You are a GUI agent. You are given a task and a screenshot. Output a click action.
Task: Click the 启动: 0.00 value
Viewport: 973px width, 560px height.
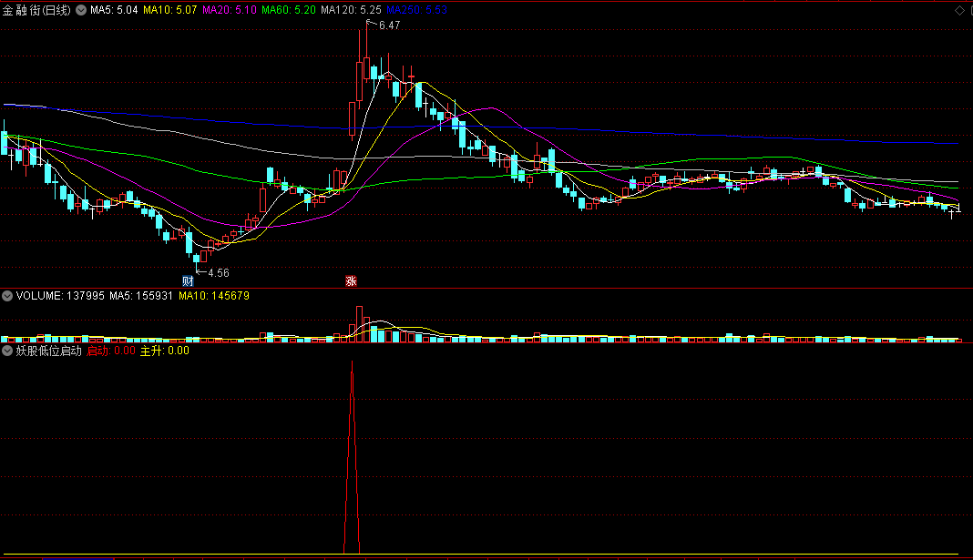(x=111, y=351)
